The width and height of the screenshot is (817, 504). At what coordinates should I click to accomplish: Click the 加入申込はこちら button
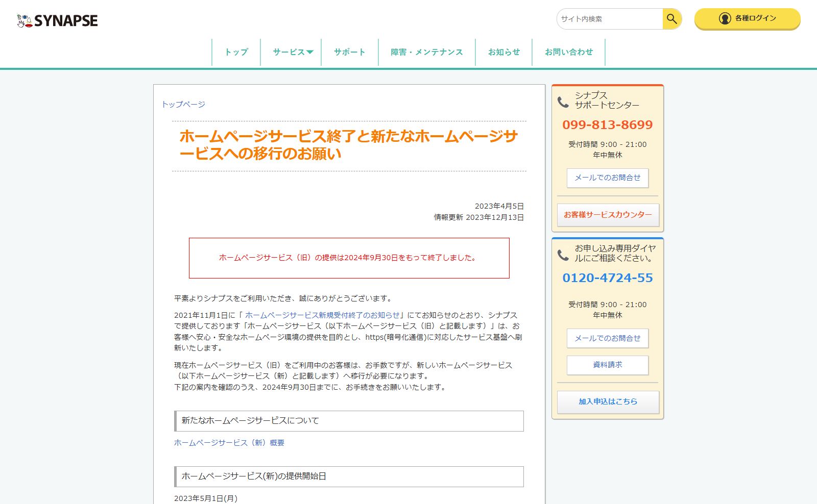pos(608,402)
